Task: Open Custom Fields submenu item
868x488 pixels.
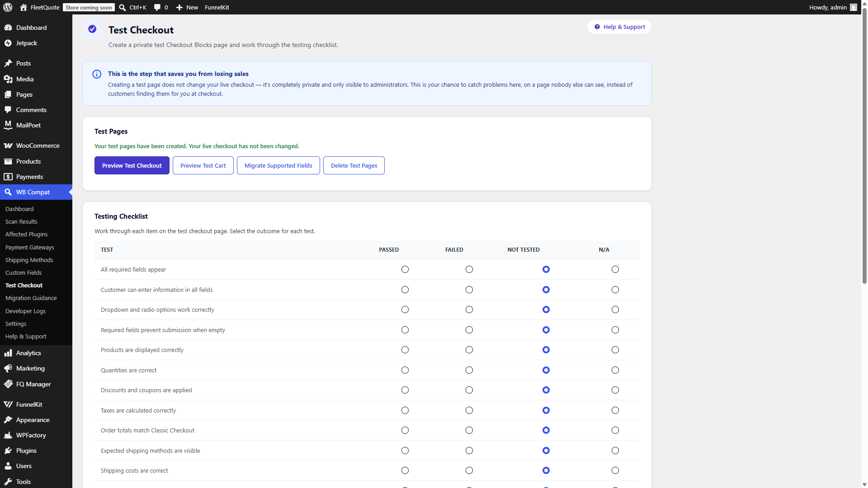Action: (24, 272)
